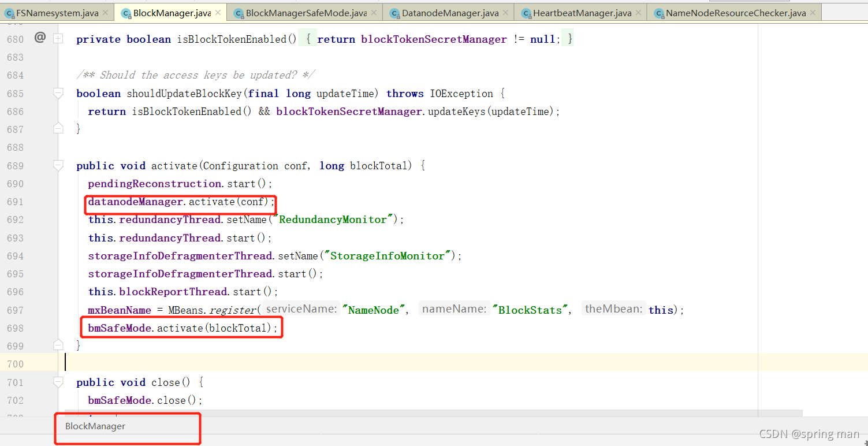Click the BlockManager breadcrumb at the bottom
868x446 pixels.
95,426
